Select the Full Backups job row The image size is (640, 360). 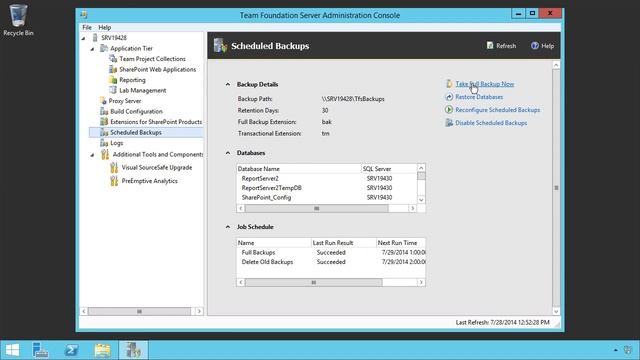[331, 252]
